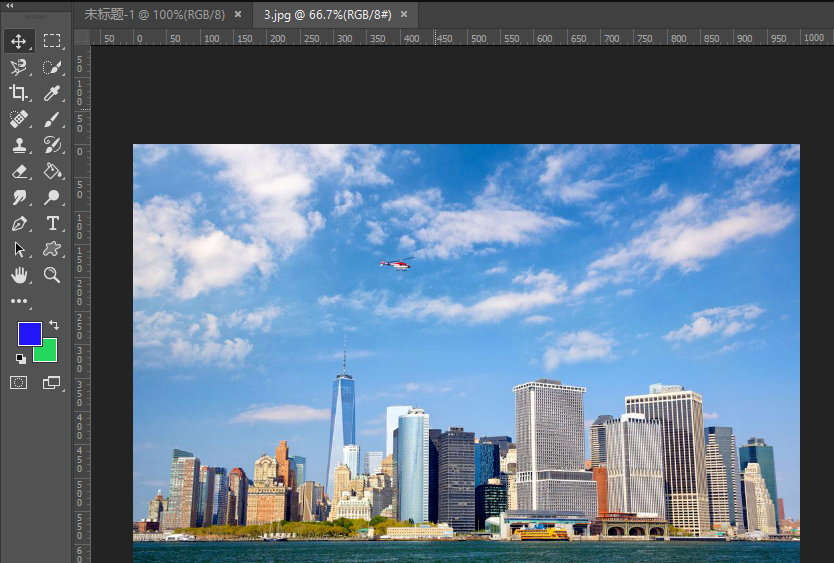Open the Edit Toolbar three-dots menu
Image resolution: width=834 pixels, height=563 pixels.
click(x=19, y=301)
